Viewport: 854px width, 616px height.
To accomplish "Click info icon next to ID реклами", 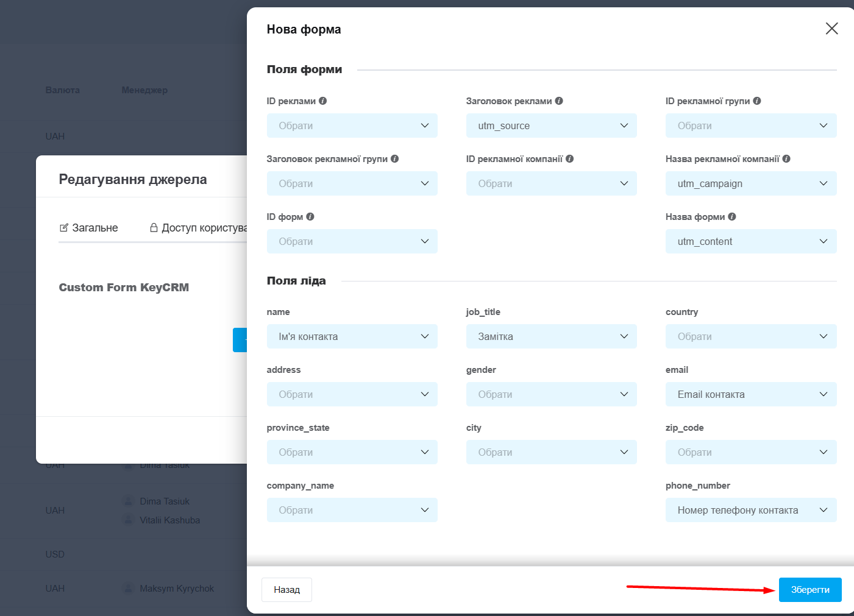I will click(x=323, y=101).
